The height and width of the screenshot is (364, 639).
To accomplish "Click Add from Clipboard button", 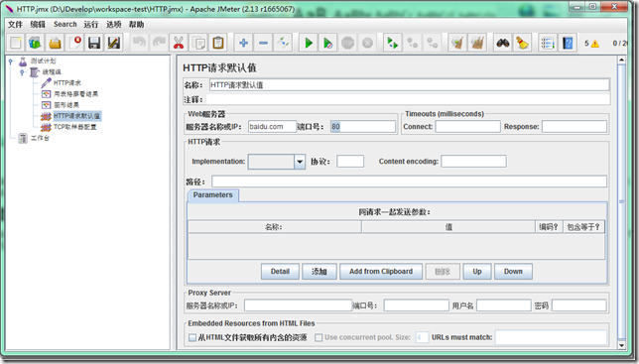I will pyautogui.click(x=381, y=272).
